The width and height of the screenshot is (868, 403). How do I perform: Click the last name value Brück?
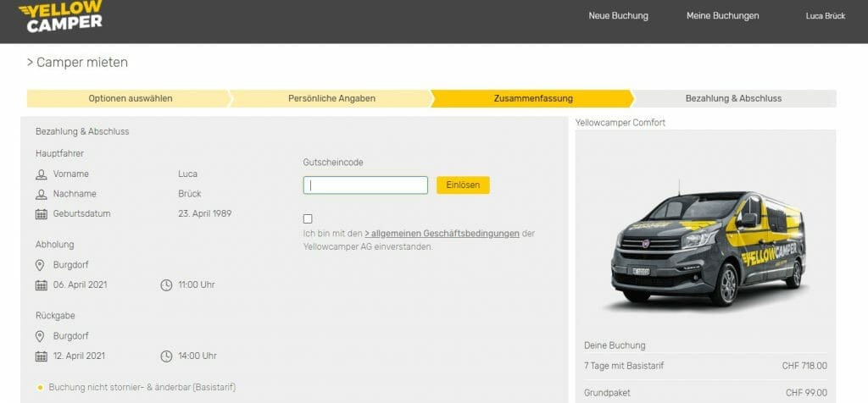pos(190,194)
